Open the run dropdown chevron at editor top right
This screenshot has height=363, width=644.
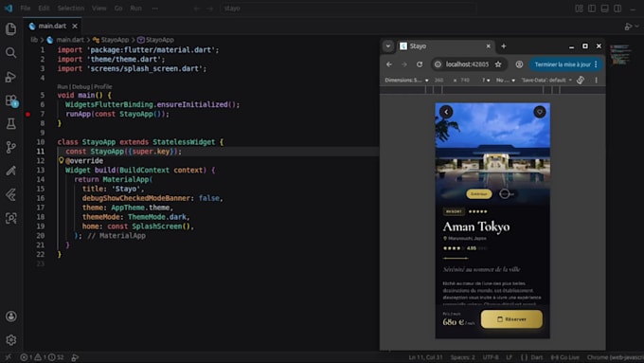click(x=637, y=27)
